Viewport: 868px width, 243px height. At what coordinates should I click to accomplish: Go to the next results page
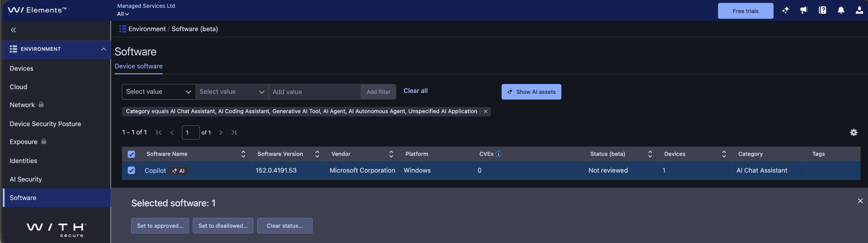click(221, 132)
